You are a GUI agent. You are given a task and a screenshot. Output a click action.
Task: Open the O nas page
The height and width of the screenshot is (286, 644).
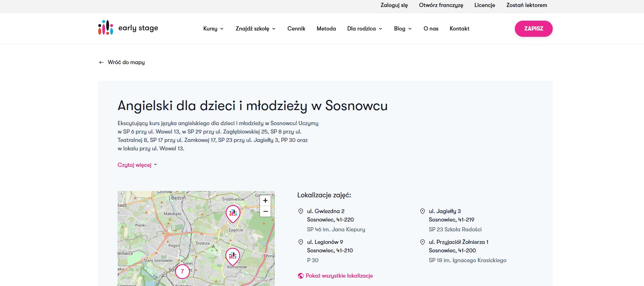point(431,29)
